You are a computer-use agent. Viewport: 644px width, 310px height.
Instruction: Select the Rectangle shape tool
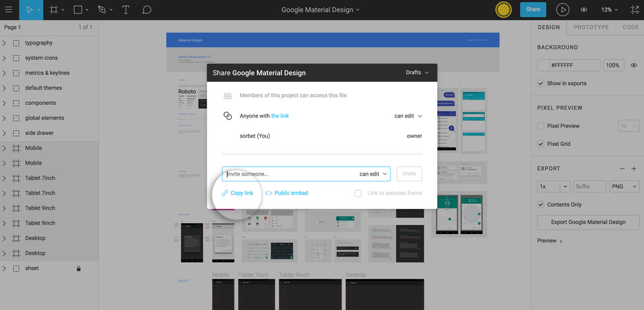pos(78,10)
